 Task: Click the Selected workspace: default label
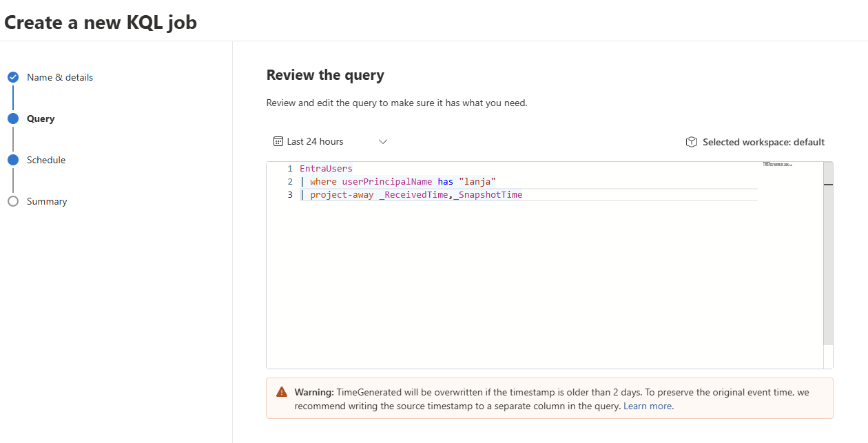[763, 142]
